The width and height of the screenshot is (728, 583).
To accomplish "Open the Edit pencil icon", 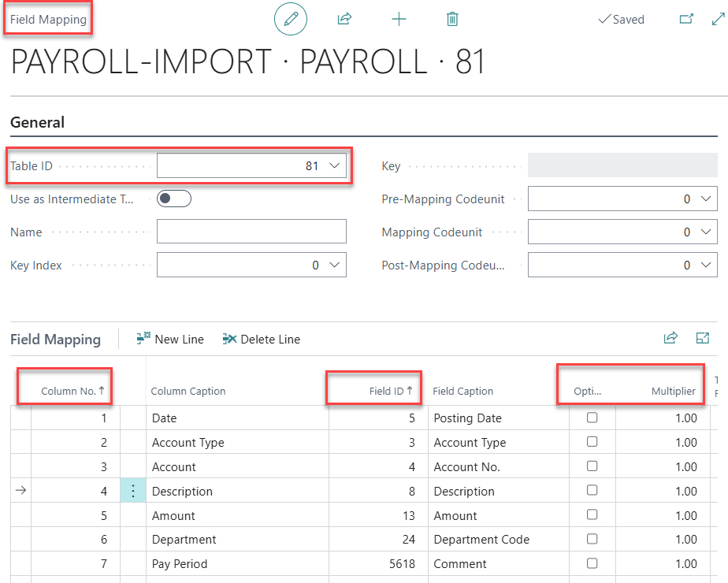I will pos(291,19).
